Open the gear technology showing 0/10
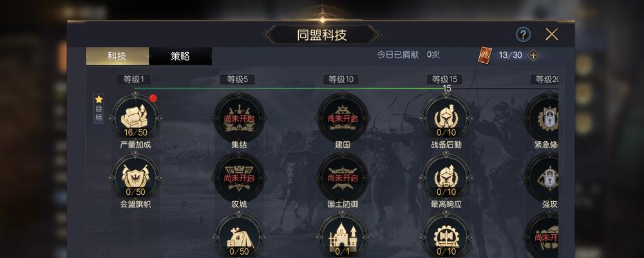The height and width of the screenshot is (258, 644). [446, 235]
